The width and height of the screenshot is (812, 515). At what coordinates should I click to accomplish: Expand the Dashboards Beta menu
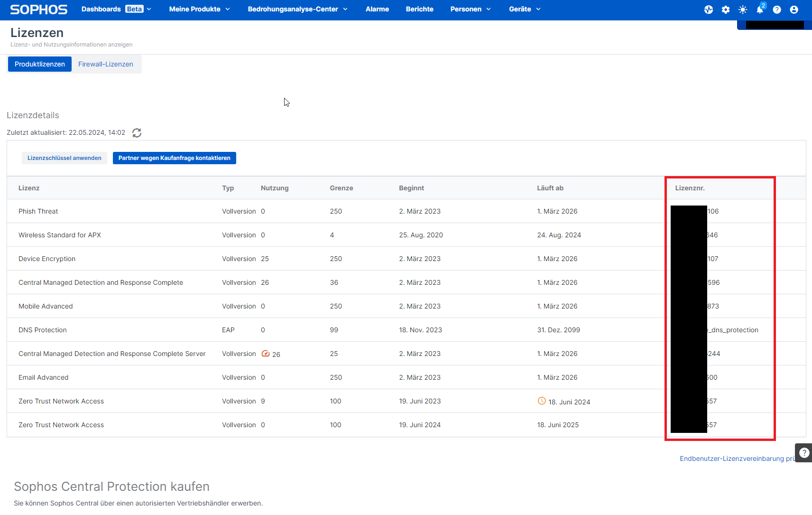[116, 9]
